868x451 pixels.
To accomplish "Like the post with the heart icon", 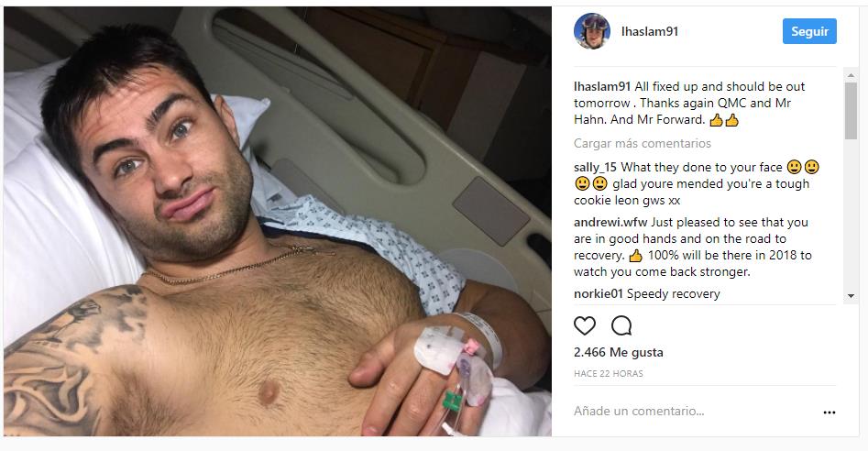I will point(585,326).
